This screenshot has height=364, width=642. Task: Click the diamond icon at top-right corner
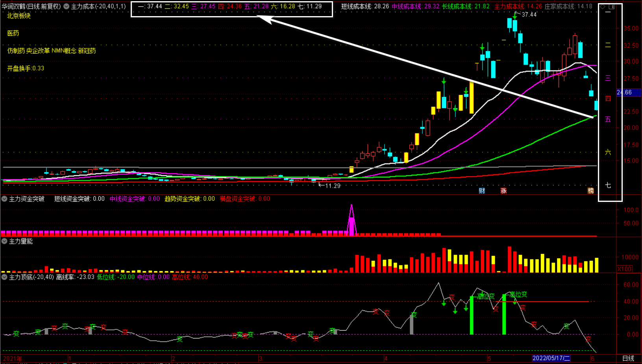click(603, 7)
